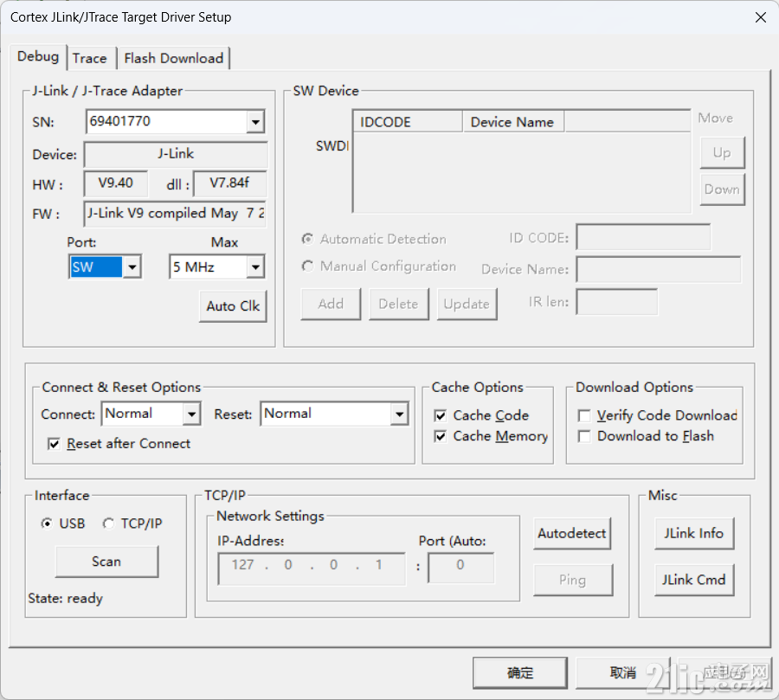Click the Ping button
This screenshot has height=700, width=779.
coord(573,580)
